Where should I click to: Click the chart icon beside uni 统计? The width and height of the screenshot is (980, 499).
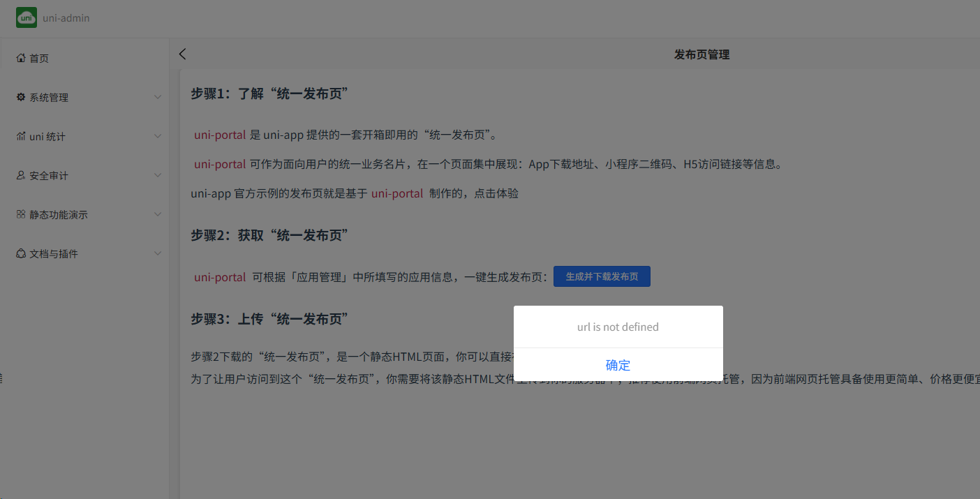21,136
